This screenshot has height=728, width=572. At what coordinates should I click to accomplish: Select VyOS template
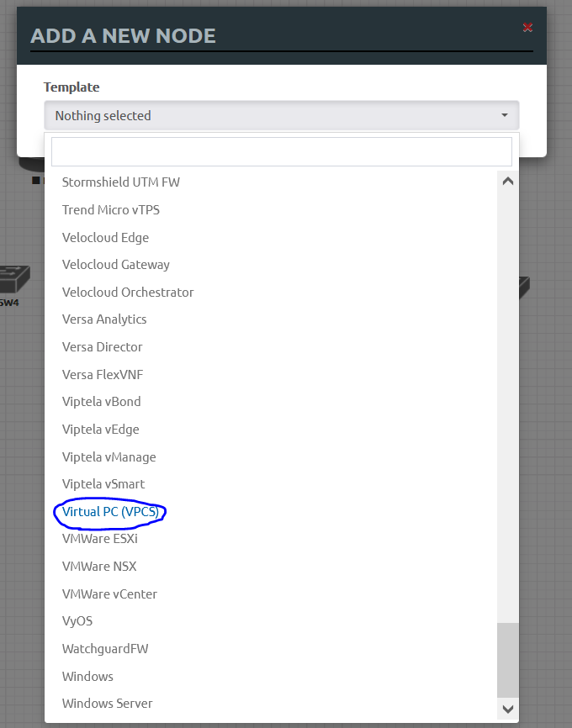point(77,621)
